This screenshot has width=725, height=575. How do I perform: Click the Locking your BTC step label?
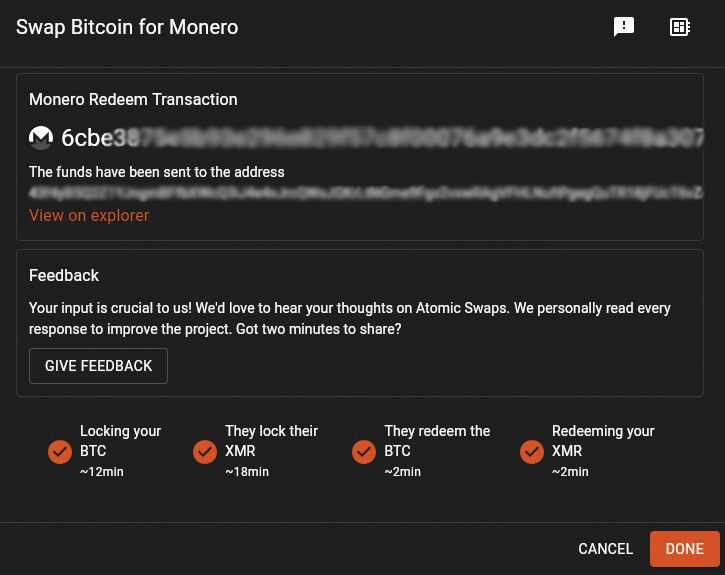[120, 441]
